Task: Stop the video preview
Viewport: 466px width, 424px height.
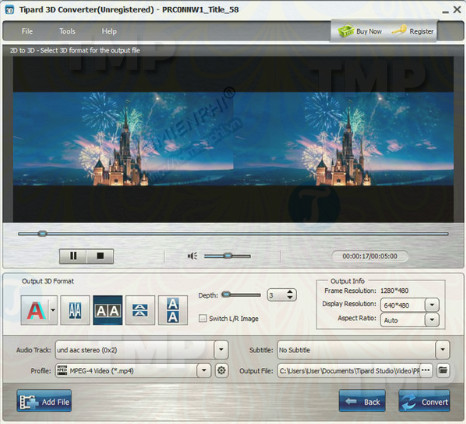Action: 100,256
